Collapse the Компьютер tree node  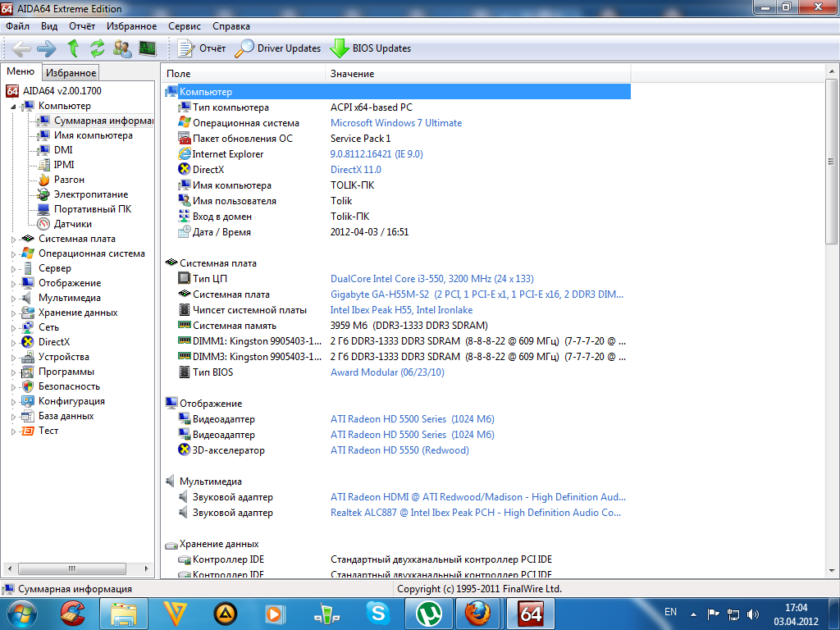13,107
